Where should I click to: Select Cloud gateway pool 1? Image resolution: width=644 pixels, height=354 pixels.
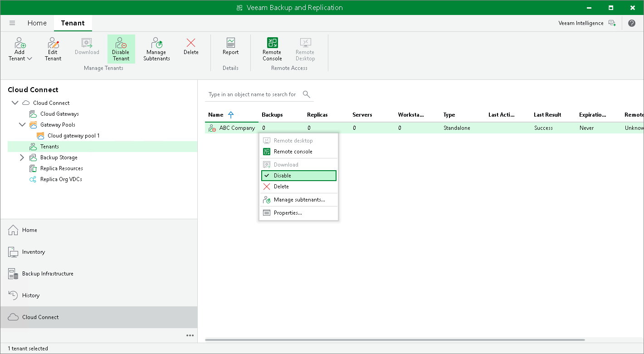point(73,136)
